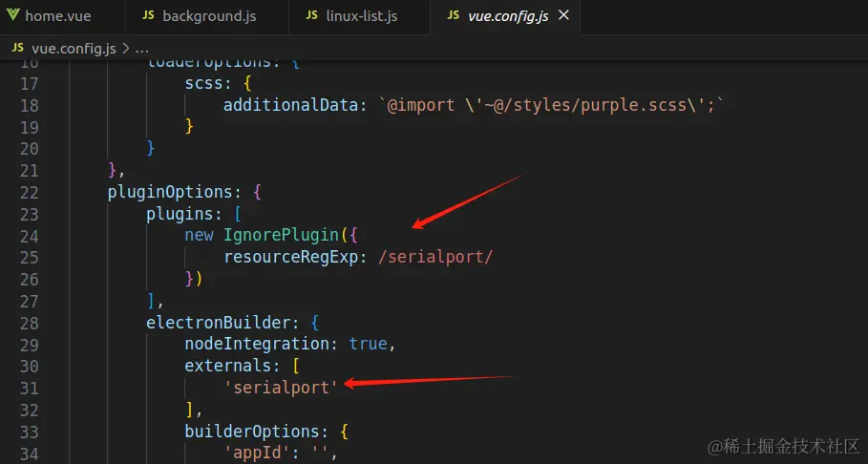Click the additionalData property
The height and width of the screenshot is (464, 868).
coord(290,105)
